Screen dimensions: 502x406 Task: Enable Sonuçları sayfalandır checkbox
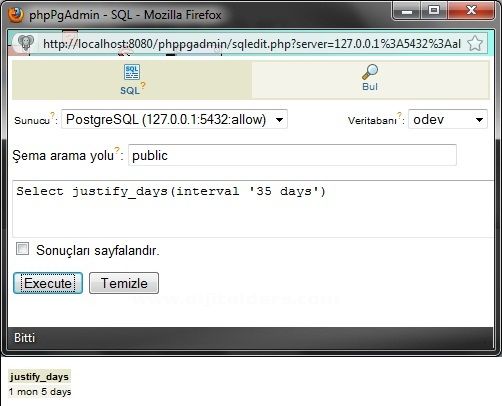click(22, 249)
